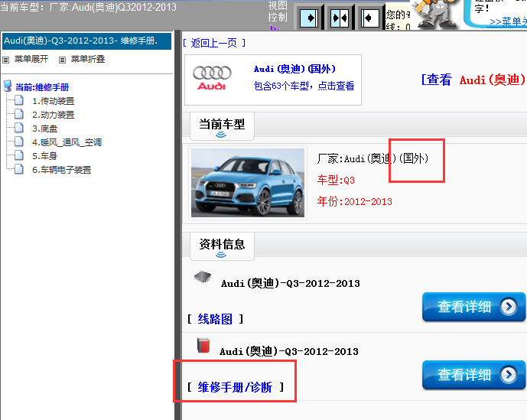Open the 菜单 link under the mascot

tap(508, 22)
